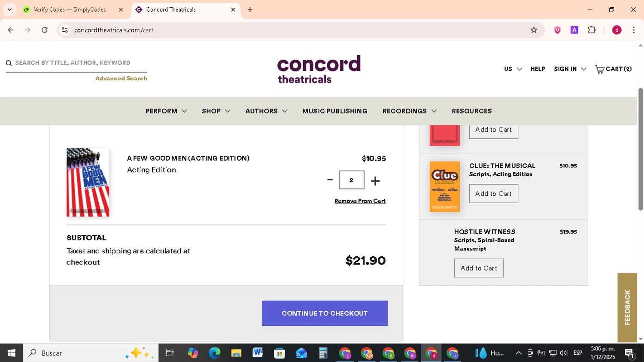Close the Concord Theatricals tab
644x362 pixels.
pyautogui.click(x=233, y=9)
